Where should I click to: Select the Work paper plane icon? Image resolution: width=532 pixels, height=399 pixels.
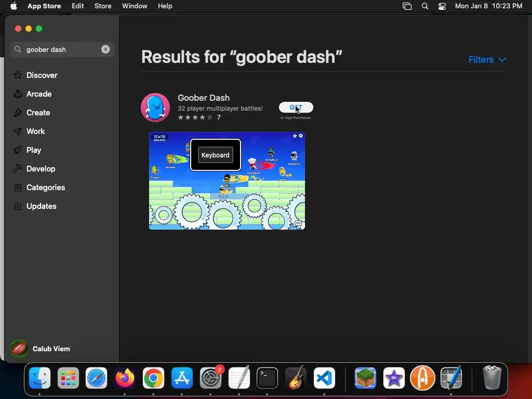pyautogui.click(x=18, y=131)
